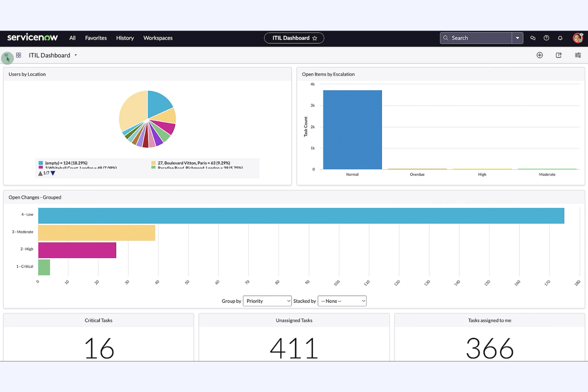588x392 pixels.
Task: Open the dashboard filter sliders icon
Action: click(x=578, y=55)
